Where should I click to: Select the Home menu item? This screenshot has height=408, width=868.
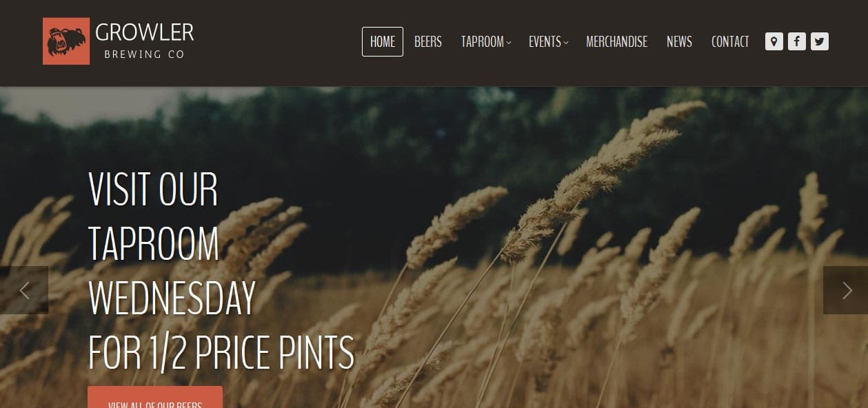click(x=383, y=42)
